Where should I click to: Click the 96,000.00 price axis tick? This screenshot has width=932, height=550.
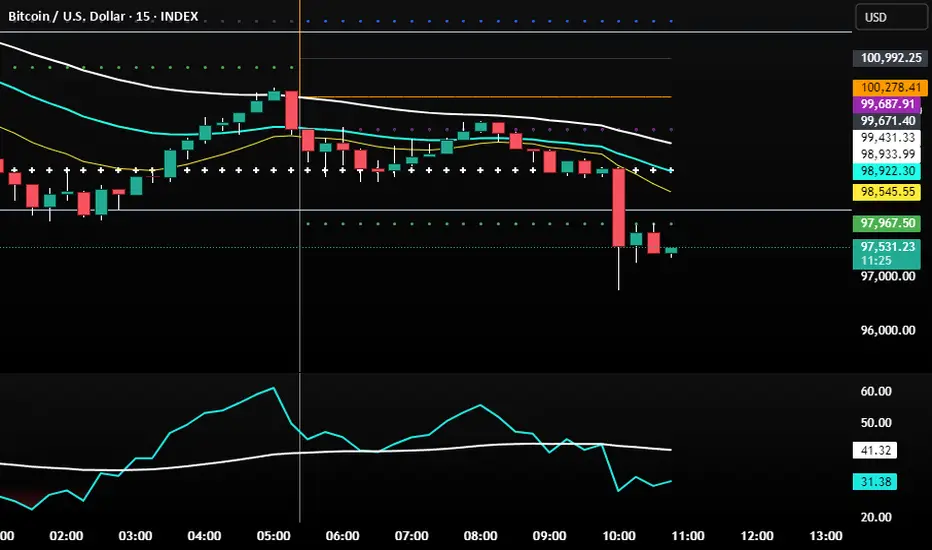887,330
